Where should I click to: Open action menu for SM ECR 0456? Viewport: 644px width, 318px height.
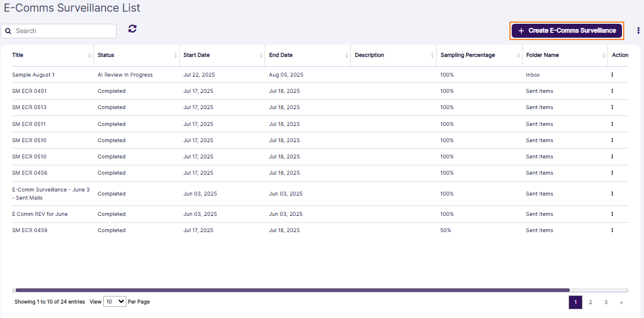(612, 173)
